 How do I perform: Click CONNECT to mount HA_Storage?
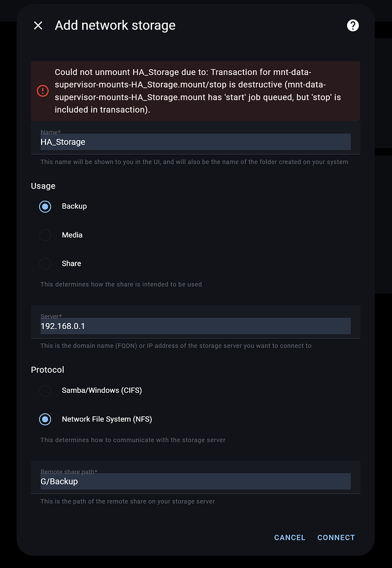(x=336, y=537)
